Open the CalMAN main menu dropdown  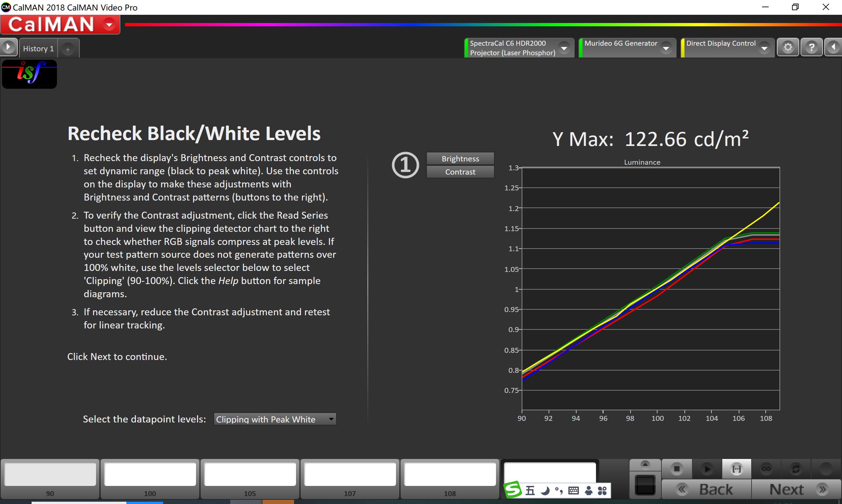[x=109, y=24]
